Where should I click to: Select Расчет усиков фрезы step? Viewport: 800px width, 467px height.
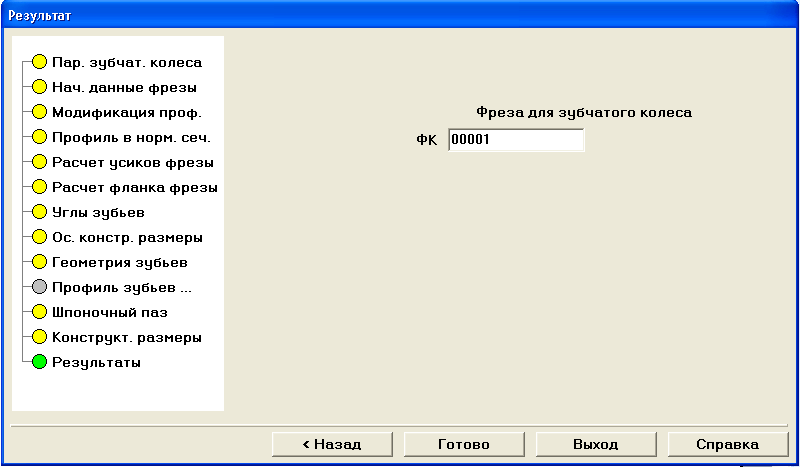pyautogui.click(x=133, y=163)
